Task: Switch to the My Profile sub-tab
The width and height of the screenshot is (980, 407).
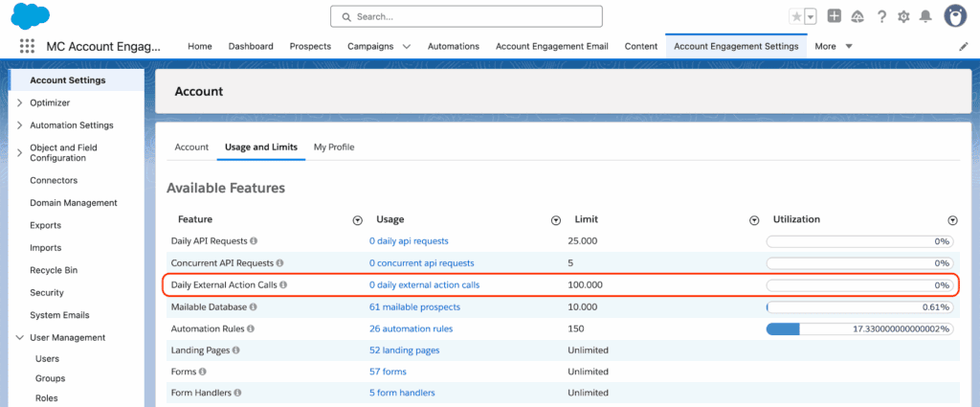Action: (x=334, y=147)
